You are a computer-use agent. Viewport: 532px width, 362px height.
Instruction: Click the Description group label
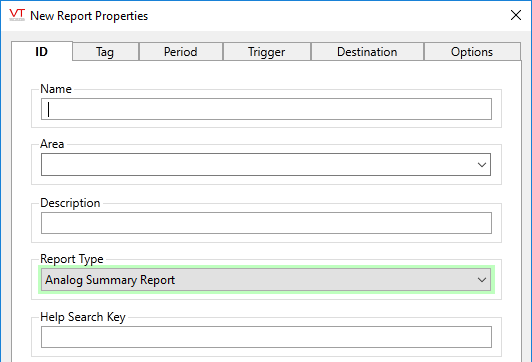[x=70, y=203]
